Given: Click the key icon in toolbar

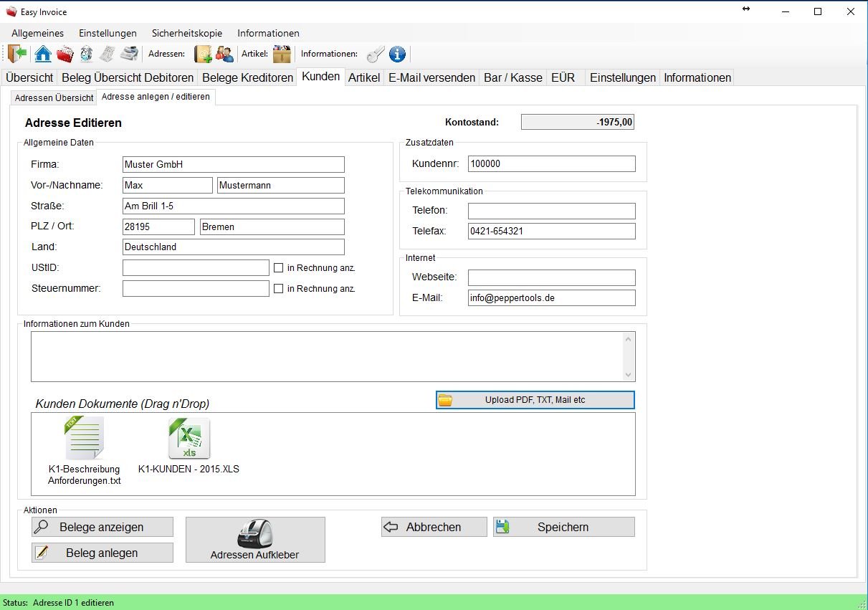Looking at the screenshot, I should click(376, 54).
